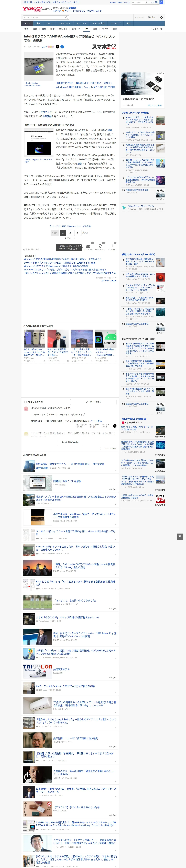
Task: Click the 新しい視点 exclamation reaction icon
Action: pyautogui.click(x=112, y=247)
